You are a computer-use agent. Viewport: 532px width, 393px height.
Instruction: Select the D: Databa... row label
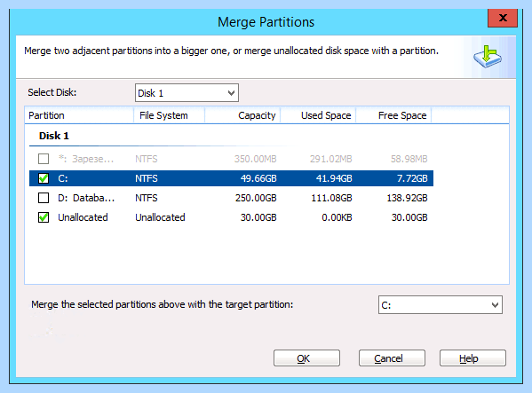coord(86,198)
